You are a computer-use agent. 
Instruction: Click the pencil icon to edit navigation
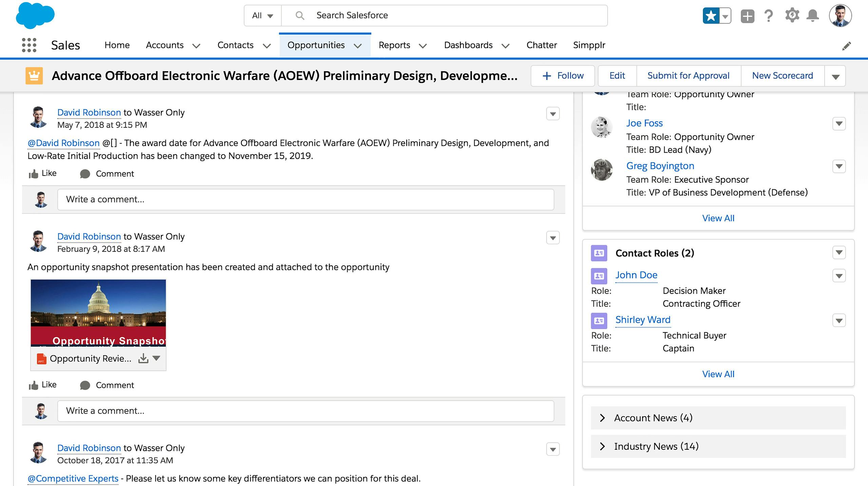[x=846, y=46]
